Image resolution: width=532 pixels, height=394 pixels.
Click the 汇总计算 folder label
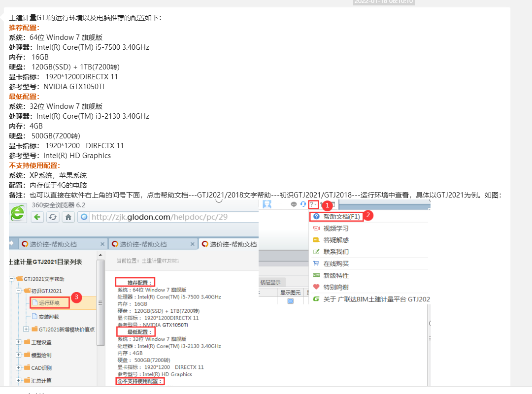(41, 381)
